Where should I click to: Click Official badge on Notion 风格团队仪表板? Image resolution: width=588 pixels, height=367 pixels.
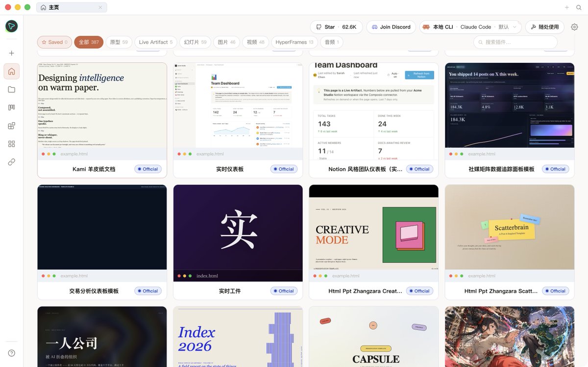pyautogui.click(x=419, y=169)
